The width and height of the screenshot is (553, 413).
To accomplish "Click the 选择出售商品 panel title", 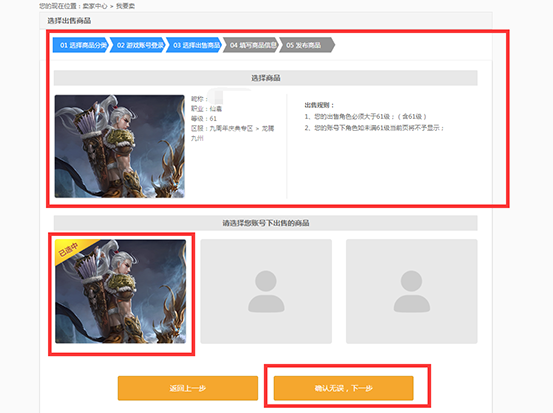I will [x=69, y=21].
